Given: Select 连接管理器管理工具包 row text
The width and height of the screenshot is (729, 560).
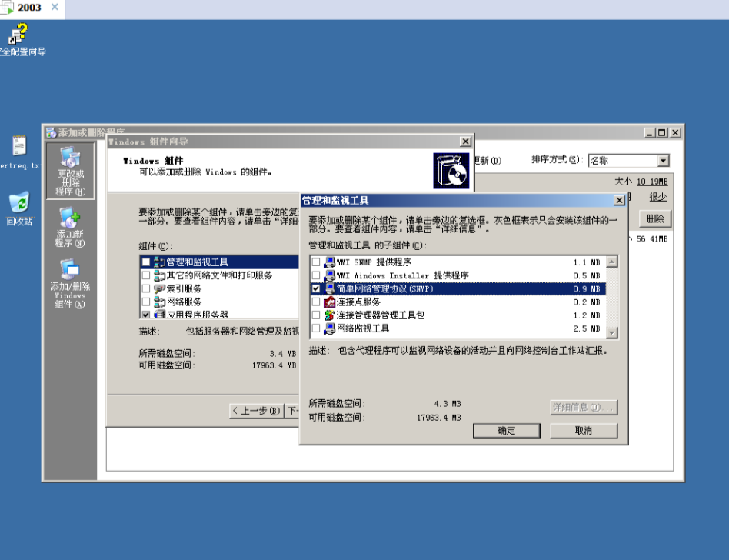Looking at the screenshot, I should click(x=381, y=315).
